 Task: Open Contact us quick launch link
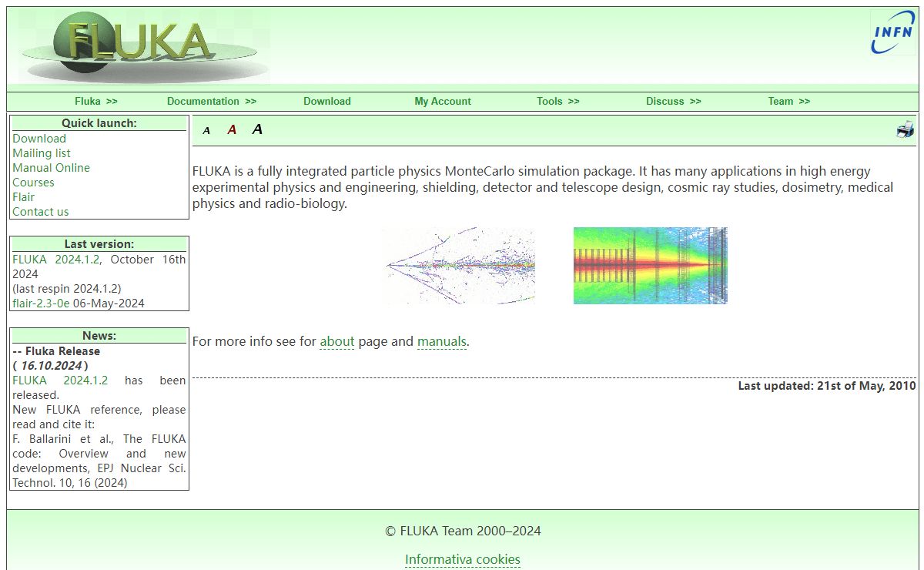(41, 212)
